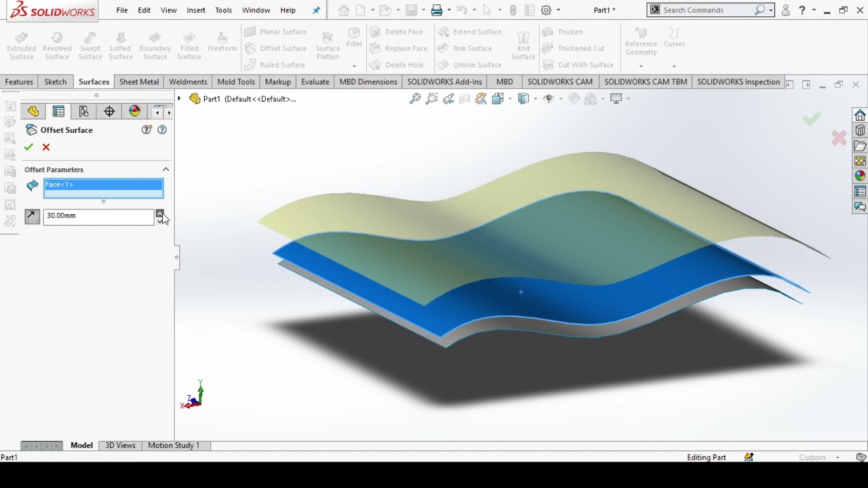Switch to the Motion Study 1 tab
This screenshot has height=488, width=868.
coord(174,445)
